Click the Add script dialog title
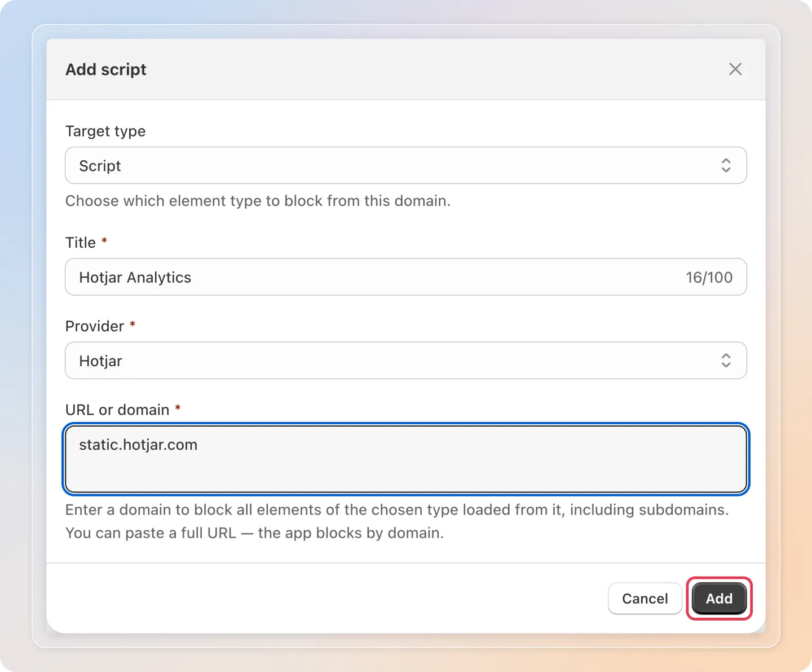812x672 pixels. [106, 69]
